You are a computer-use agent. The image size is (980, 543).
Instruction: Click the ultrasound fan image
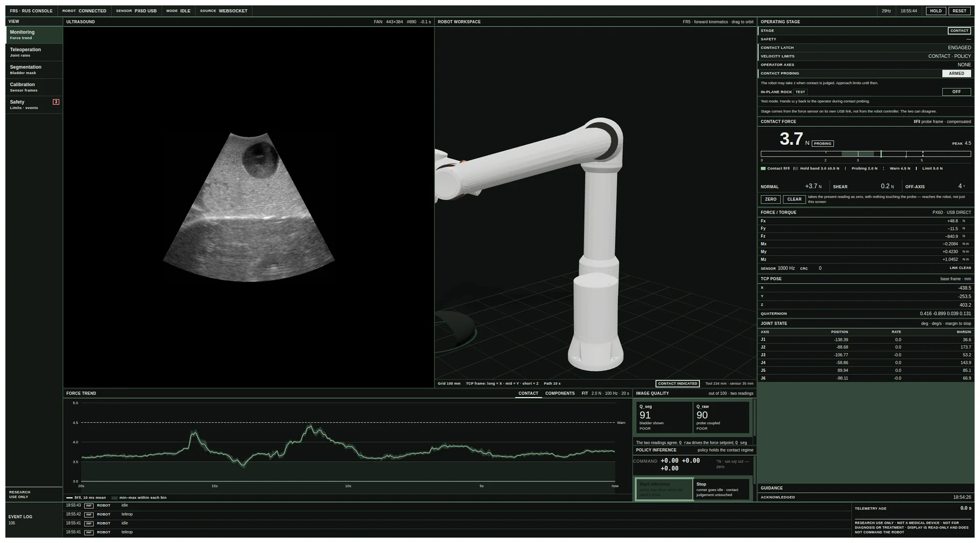(249, 207)
